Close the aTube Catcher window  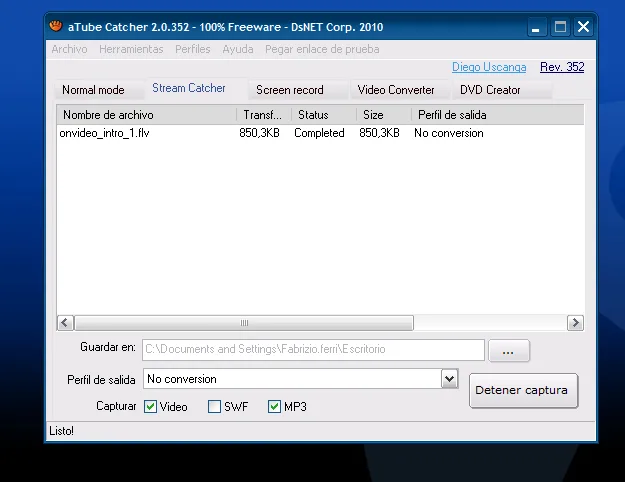coord(584,27)
